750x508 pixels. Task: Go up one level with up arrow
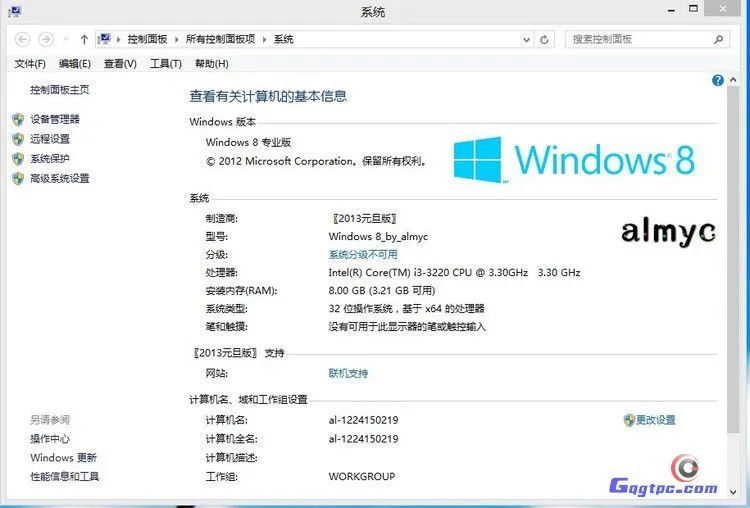84,39
